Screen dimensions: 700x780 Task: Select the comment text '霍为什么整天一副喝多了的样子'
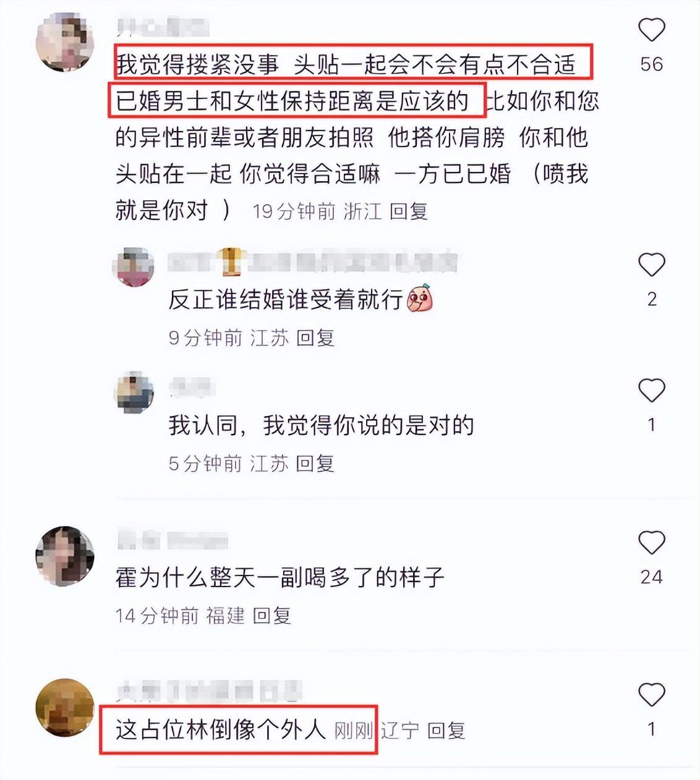click(280, 577)
